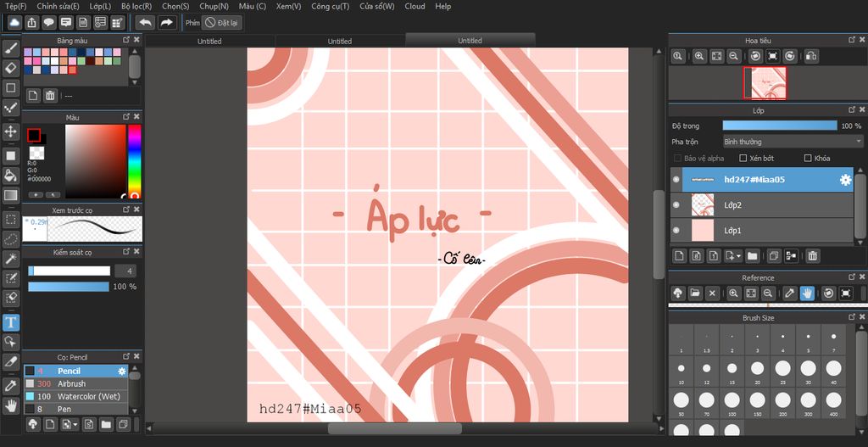The width and height of the screenshot is (868, 447).
Task: Click the cloud icon in top toolbar
Action: [x=15, y=23]
